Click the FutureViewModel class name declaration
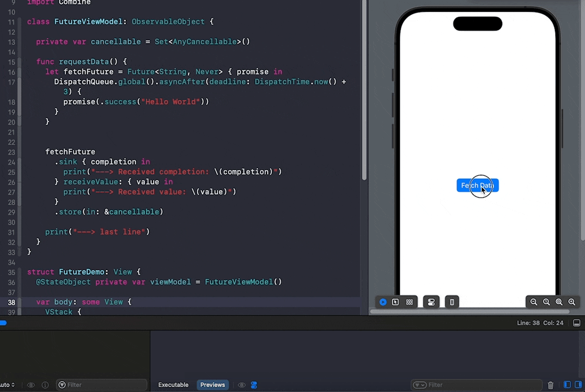 pyautogui.click(x=88, y=22)
